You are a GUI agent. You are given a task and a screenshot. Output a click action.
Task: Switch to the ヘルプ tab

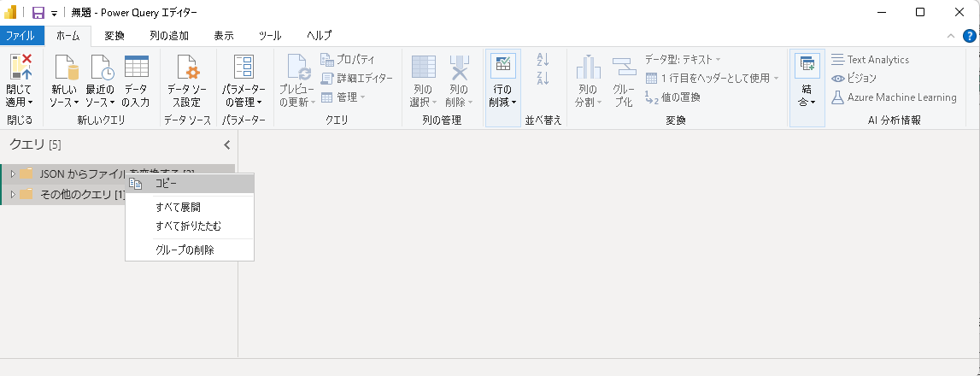click(x=319, y=36)
